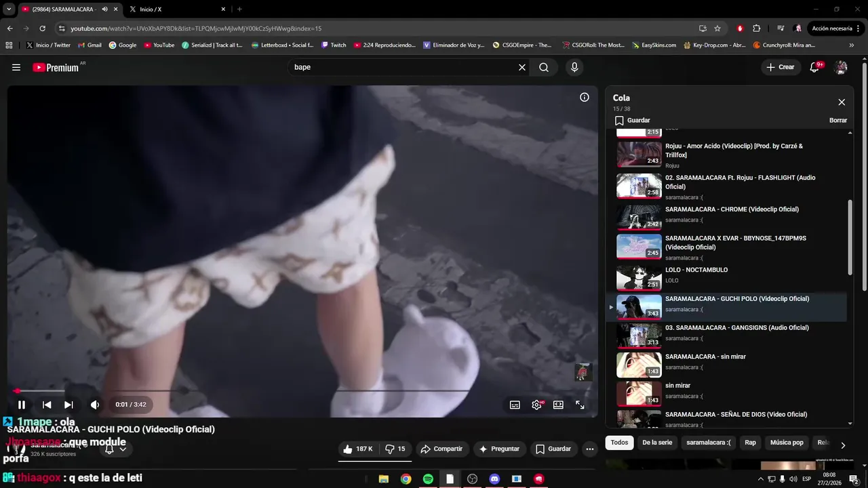Bookmark this page with star
The height and width of the screenshot is (488, 868).
point(717,28)
